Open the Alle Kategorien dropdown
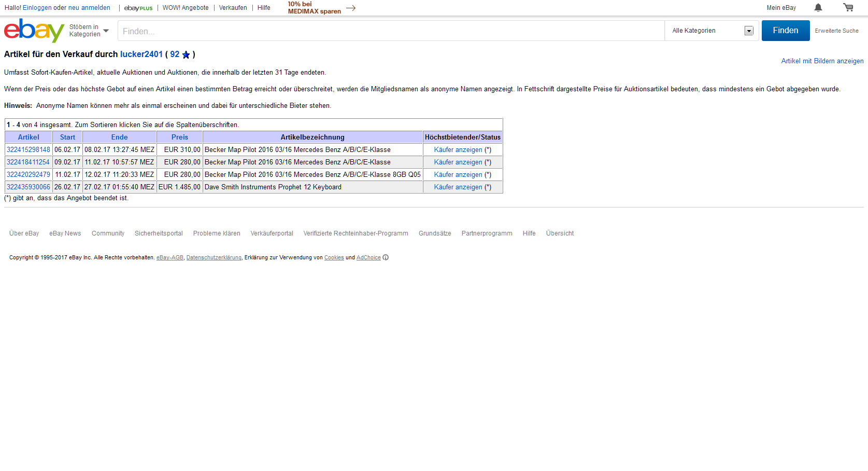This screenshot has width=868, height=471. [712, 31]
